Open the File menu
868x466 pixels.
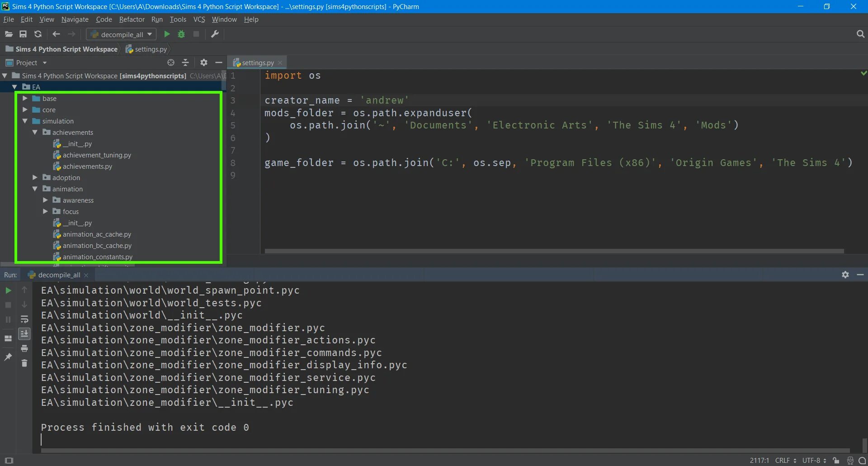9,19
